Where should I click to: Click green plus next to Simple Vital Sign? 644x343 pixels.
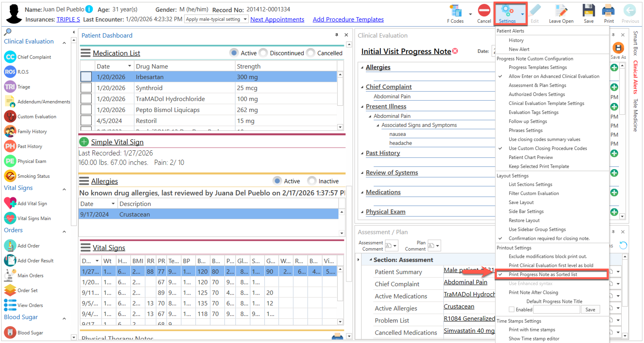click(84, 142)
